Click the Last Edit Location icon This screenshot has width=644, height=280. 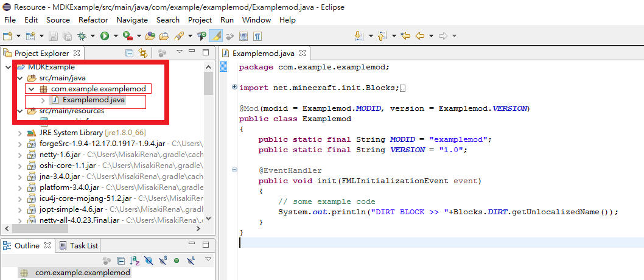(x=405, y=36)
